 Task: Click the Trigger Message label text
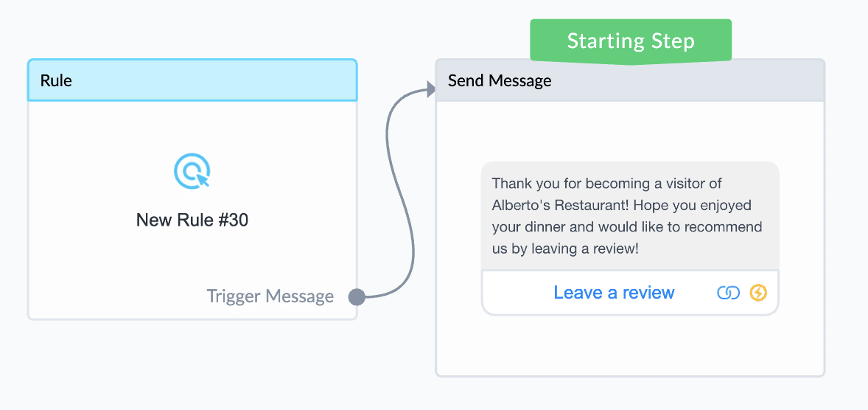pyautogui.click(x=270, y=296)
